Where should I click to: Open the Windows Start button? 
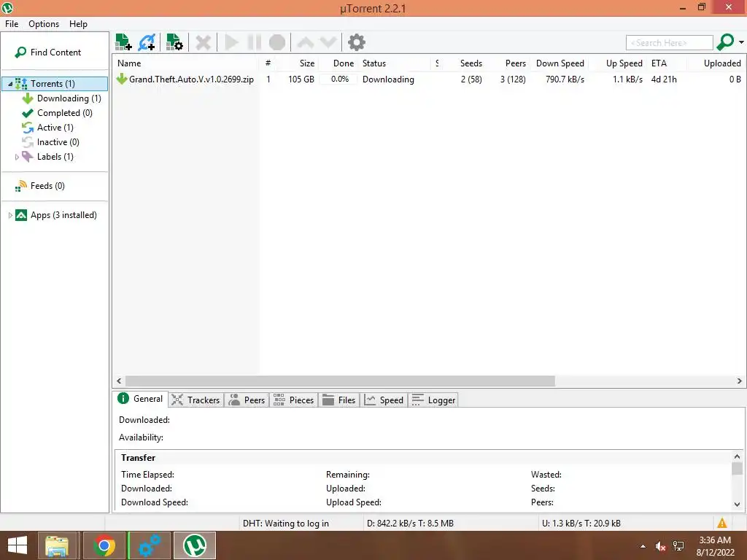point(18,545)
